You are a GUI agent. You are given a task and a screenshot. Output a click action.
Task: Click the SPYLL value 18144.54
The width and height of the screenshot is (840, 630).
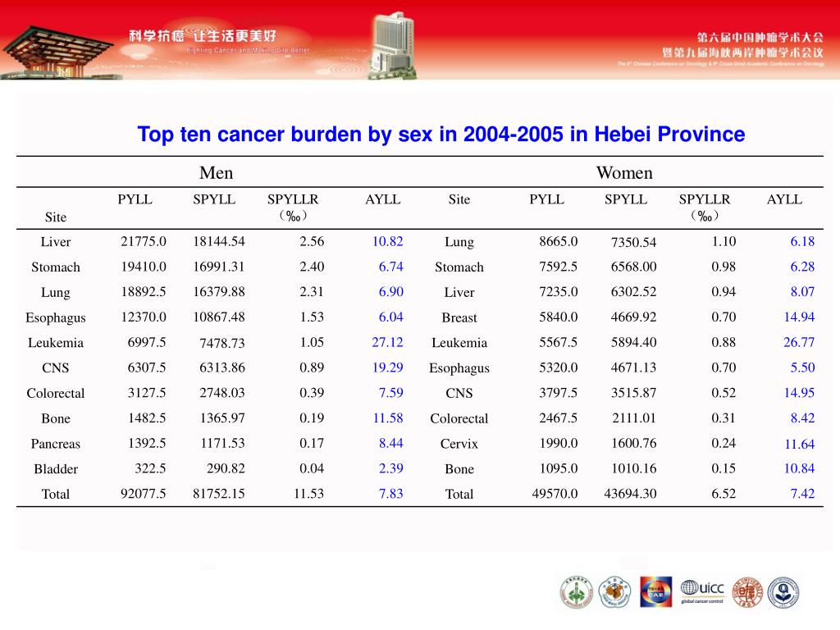pos(218,242)
